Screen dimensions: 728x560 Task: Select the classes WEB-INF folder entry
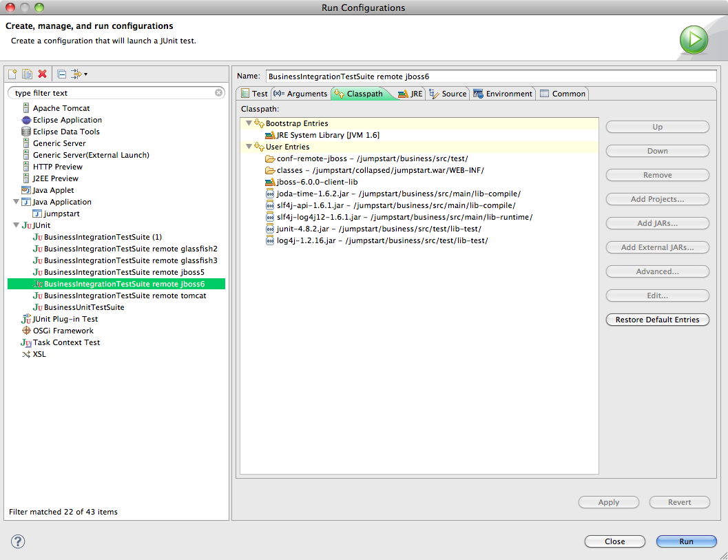click(x=374, y=170)
